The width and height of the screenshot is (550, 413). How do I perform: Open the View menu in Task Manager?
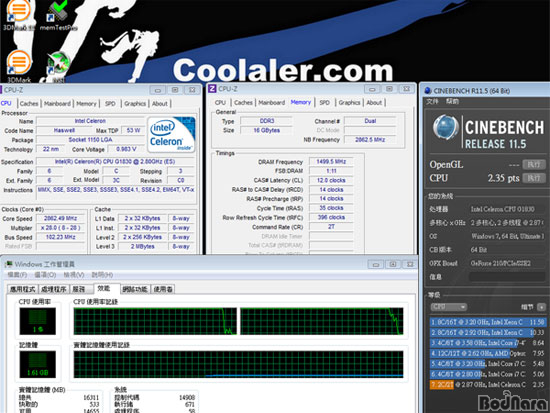click(74, 275)
